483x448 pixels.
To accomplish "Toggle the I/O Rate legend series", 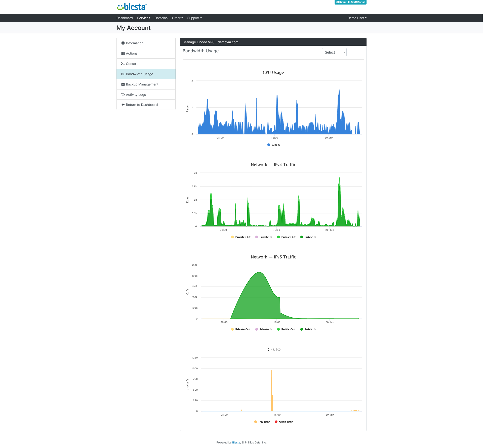I will point(262,422).
